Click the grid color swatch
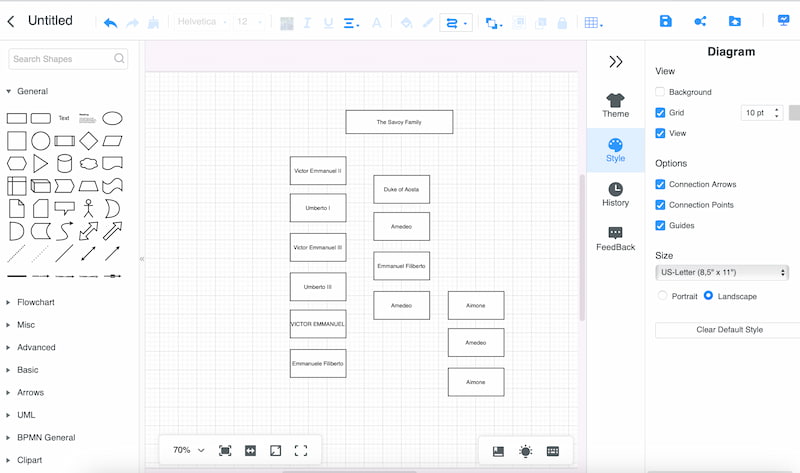Image resolution: width=800 pixels, height=473 pixels. click(794, 113)
